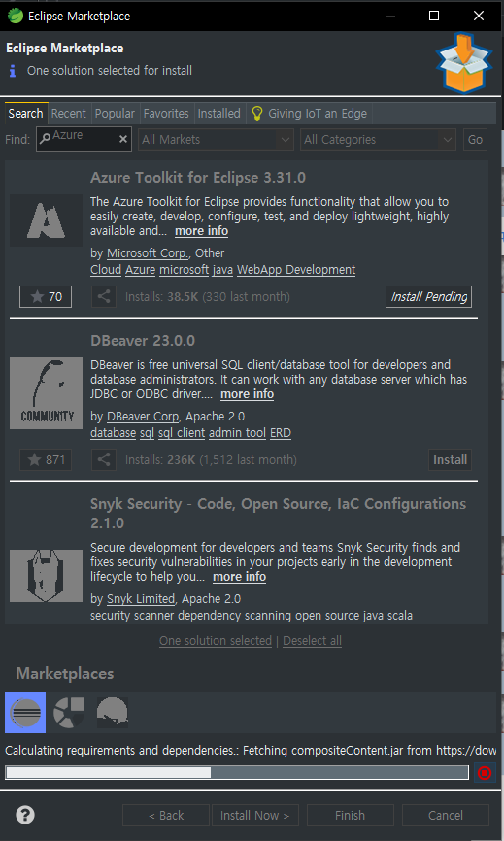Image resolution: width=504 pixels, height=841 pixels.
Task: Open the help question mark icon
Action: [x=25, y=815]
